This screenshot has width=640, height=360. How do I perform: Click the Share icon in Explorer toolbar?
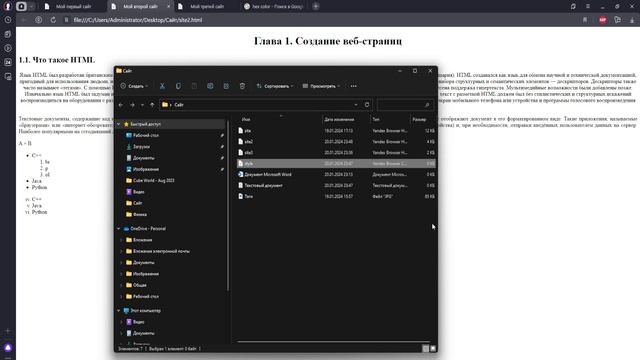[226, 86]
